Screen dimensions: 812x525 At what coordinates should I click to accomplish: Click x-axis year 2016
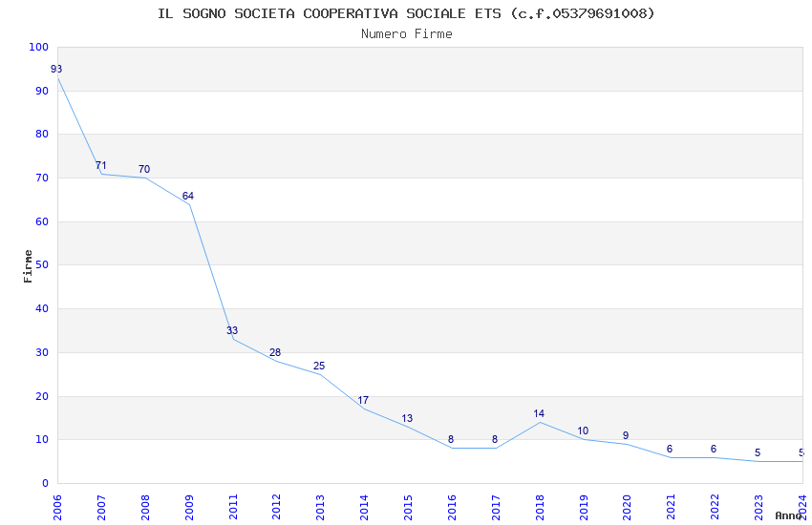tap(452, 507)
